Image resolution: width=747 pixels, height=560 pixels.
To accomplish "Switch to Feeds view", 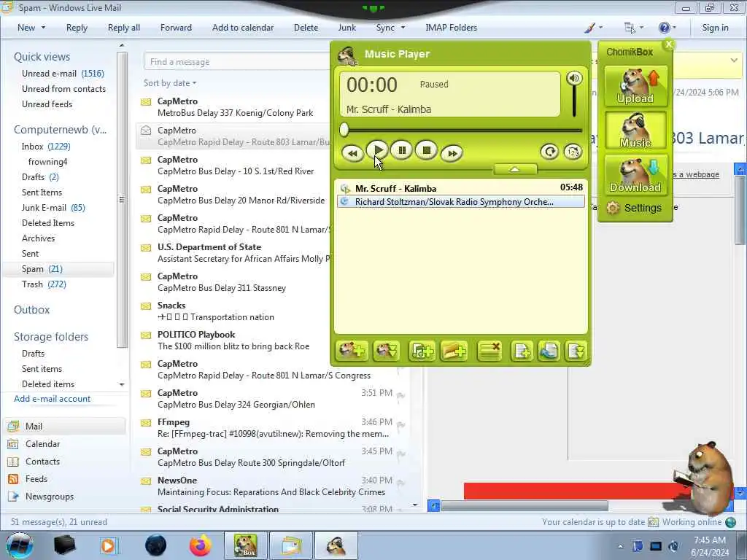I will (x=36, y=479).
